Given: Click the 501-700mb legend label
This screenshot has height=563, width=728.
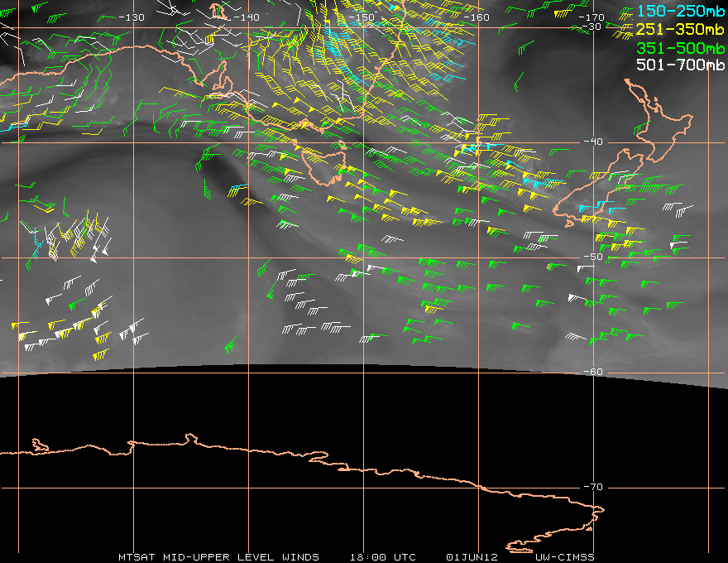Looking at the screenshot, I should tap(680, 65).
